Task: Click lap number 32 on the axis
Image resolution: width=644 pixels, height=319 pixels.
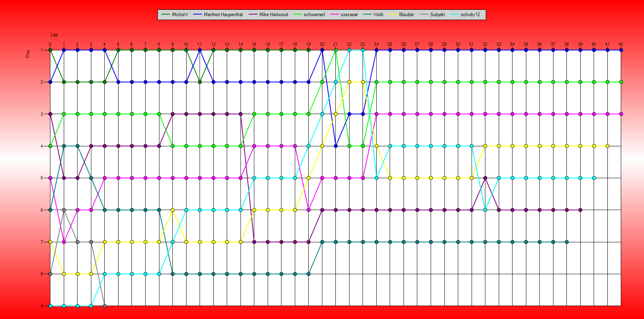Action: click(485, 44)
